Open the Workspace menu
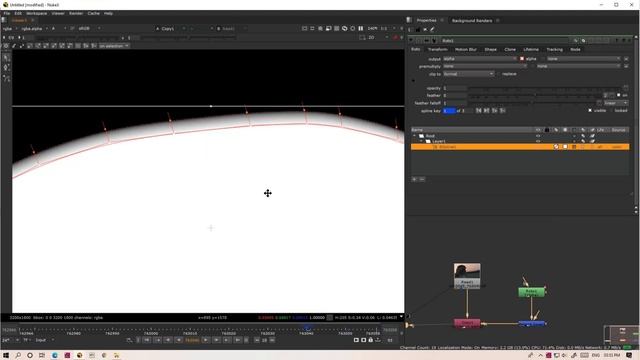 [x=36, y=13]
